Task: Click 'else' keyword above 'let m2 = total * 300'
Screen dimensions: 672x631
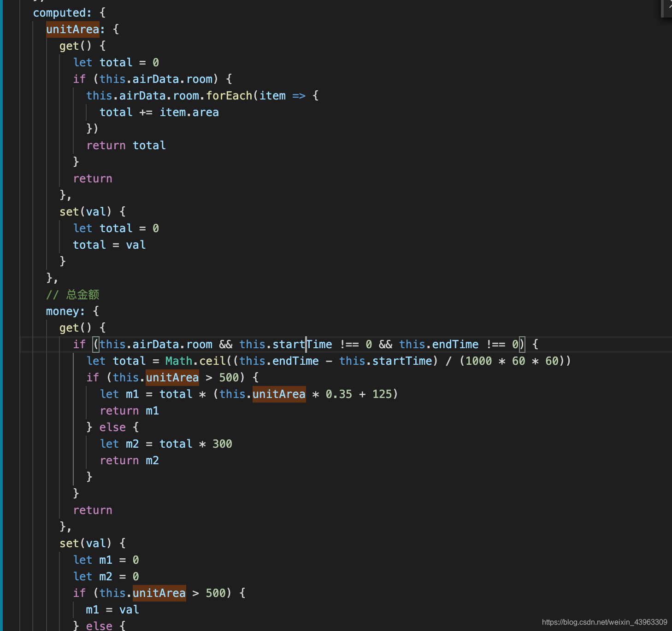Action: point(112,427)
